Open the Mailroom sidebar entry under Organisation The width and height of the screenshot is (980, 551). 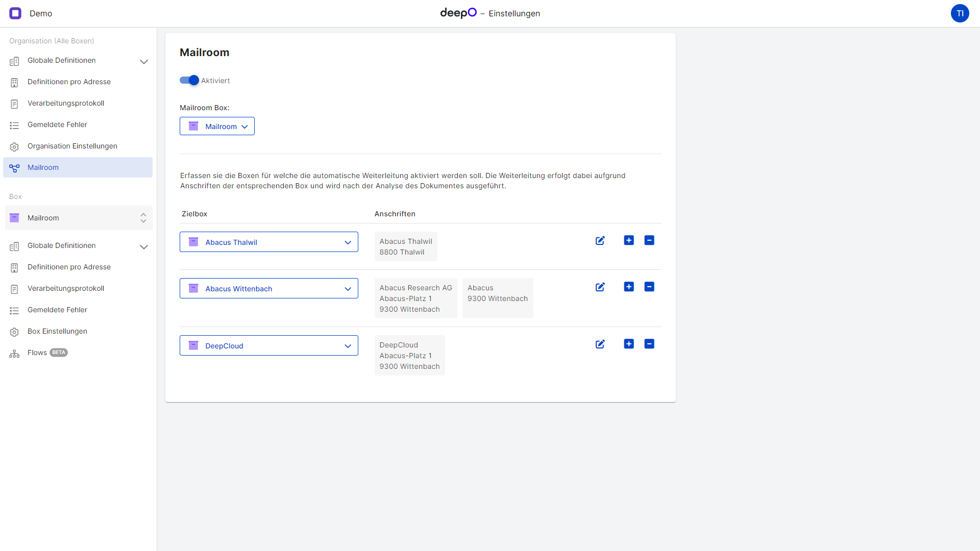[x=42, y=167]
